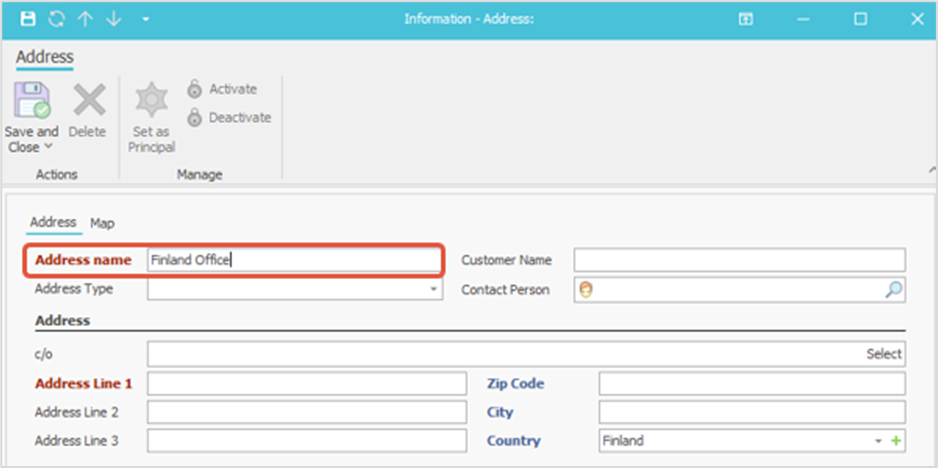Expand the Address Type dropdown

(434, 289)
